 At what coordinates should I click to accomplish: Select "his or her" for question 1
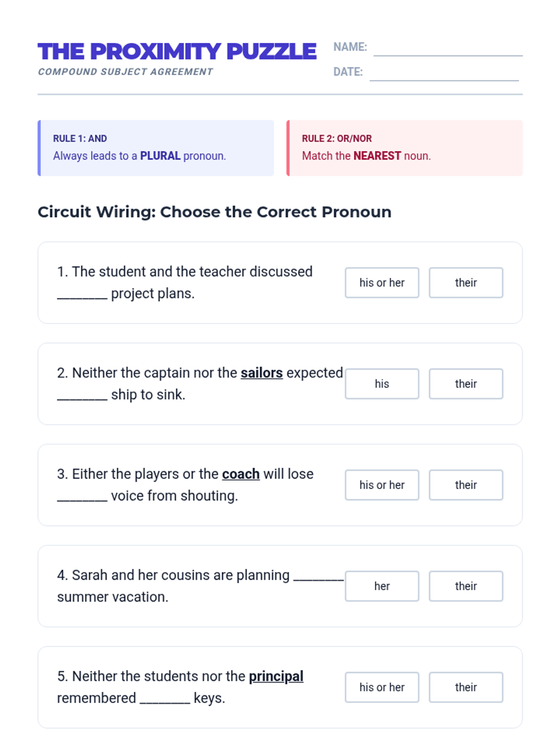point(382,282)
